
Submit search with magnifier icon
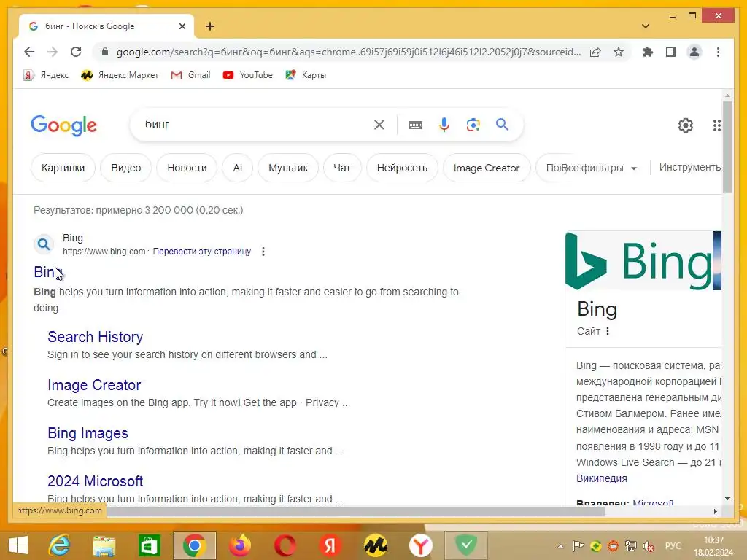(502, 125)
